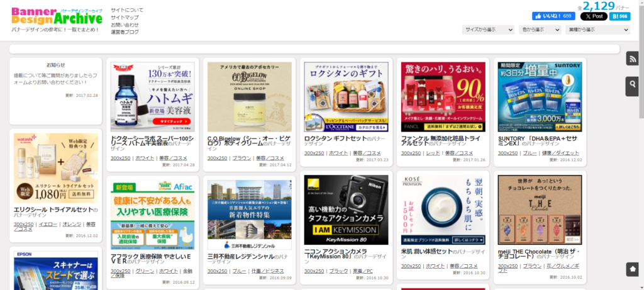Click 健康/ダイエット tag under SUNTORY card

click(560, 153)
